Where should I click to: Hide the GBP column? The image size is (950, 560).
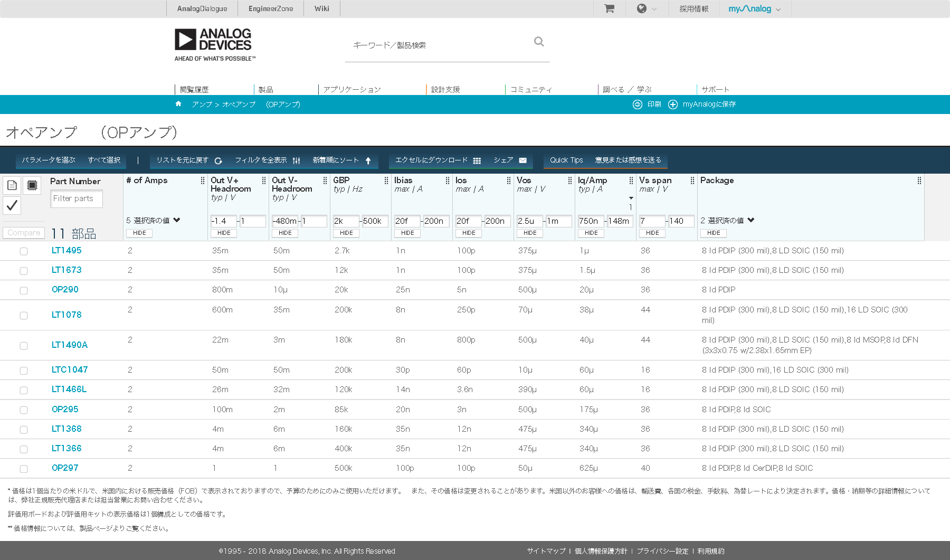[x=346, y=233]
